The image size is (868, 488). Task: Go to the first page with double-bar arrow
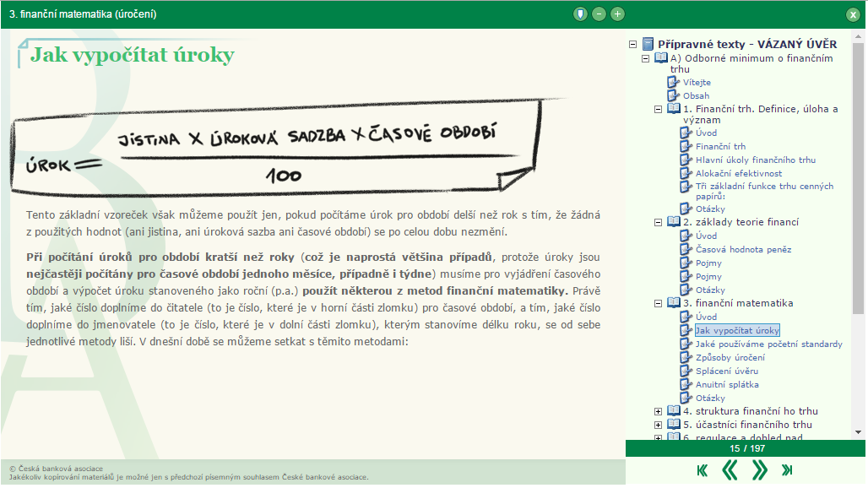703,470
